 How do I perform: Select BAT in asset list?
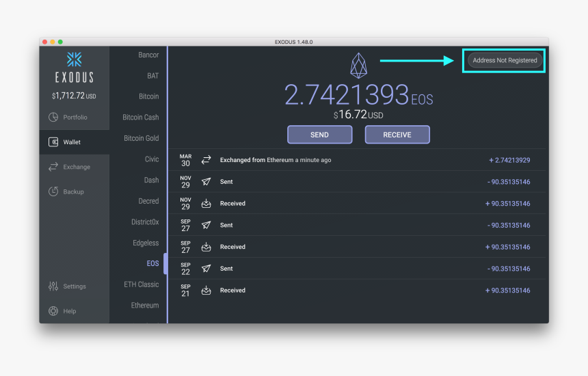152,76
